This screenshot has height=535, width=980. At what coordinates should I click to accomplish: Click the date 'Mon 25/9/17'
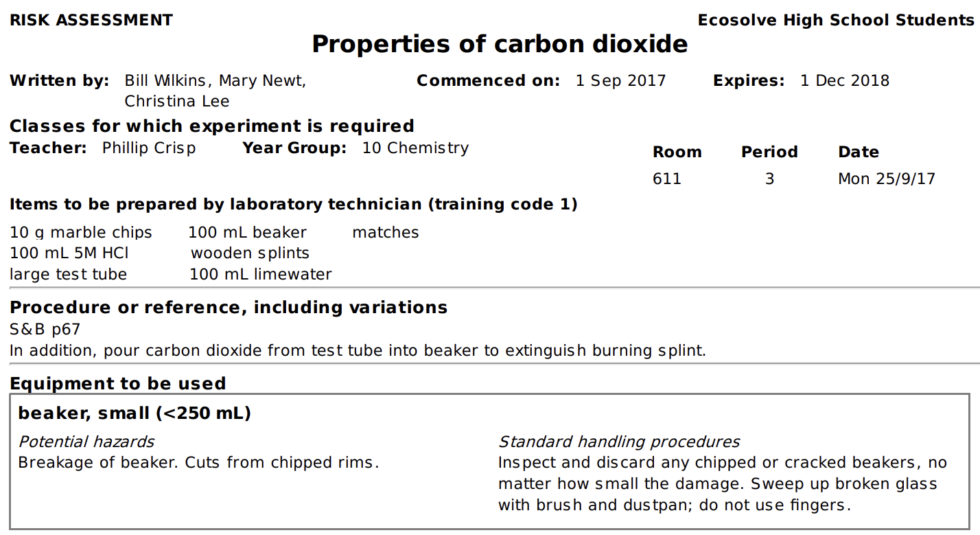[887, 179]
